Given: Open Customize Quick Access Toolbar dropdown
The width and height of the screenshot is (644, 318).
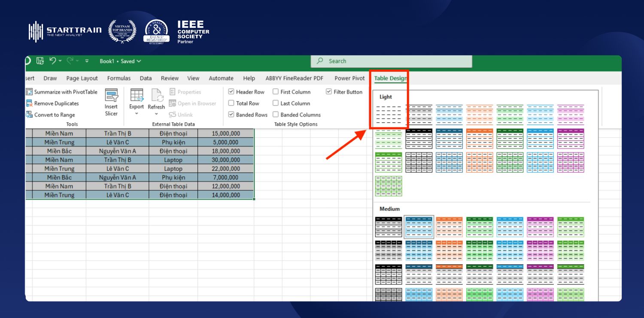Looking at the screenshot, I should click(87, 61).
